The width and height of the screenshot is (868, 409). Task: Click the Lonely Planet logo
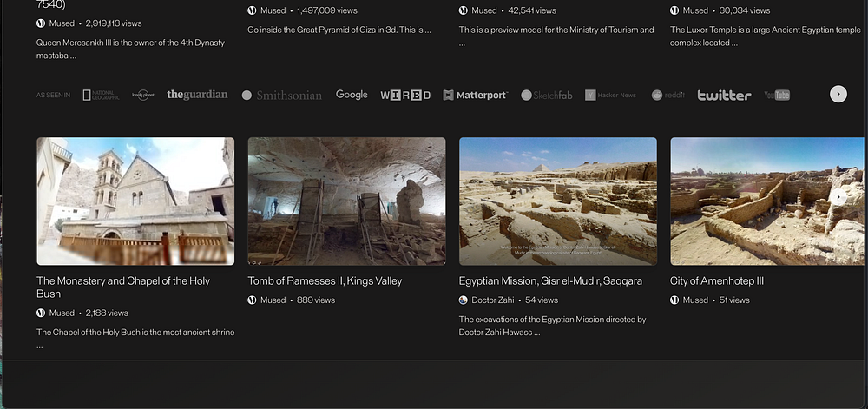143,96
